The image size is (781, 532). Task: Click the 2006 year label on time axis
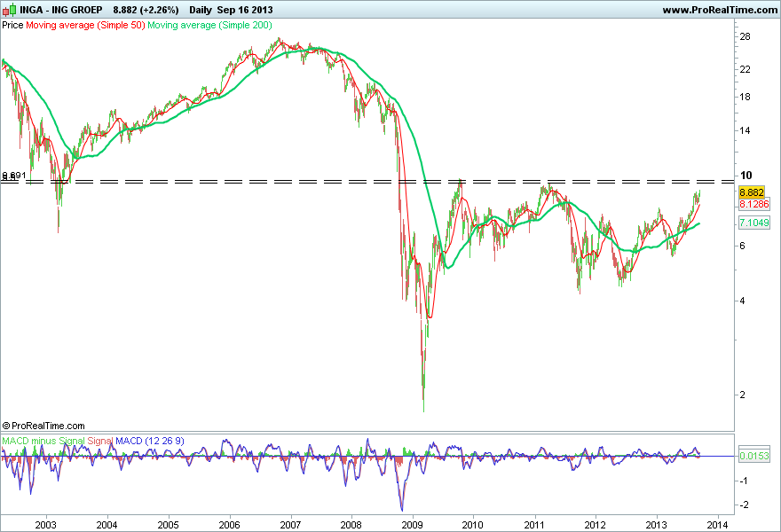coord(230,525)
